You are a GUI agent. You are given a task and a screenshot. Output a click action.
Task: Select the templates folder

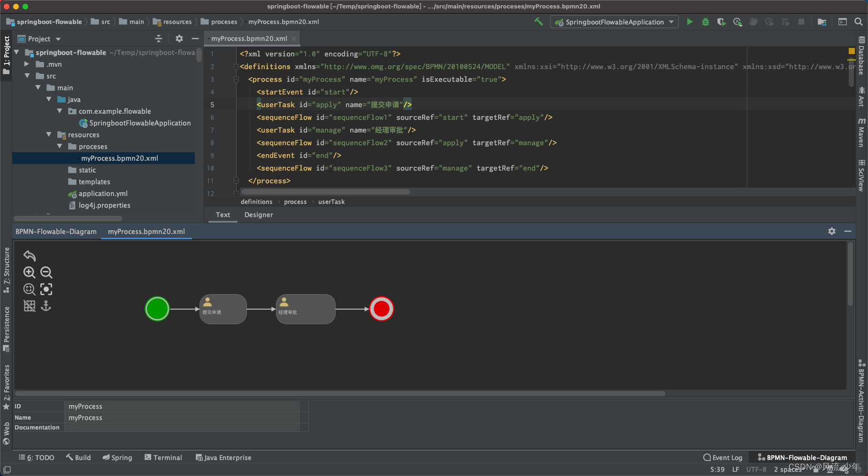[94, 182]
